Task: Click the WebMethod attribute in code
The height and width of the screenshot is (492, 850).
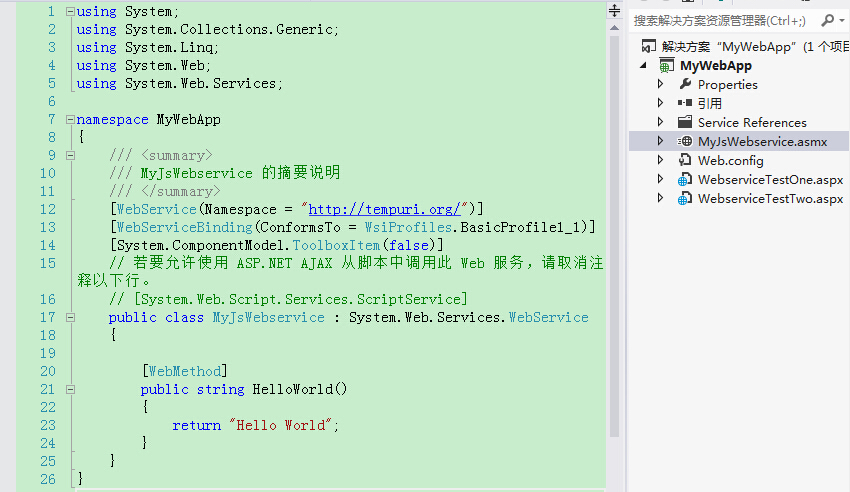Action: [x=184, y=371]
